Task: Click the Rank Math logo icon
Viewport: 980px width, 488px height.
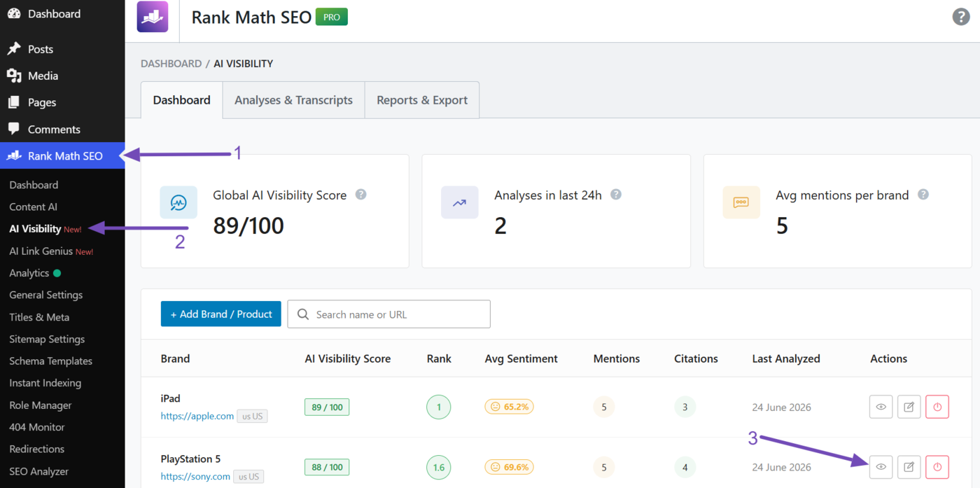Action: pos(153,17)
